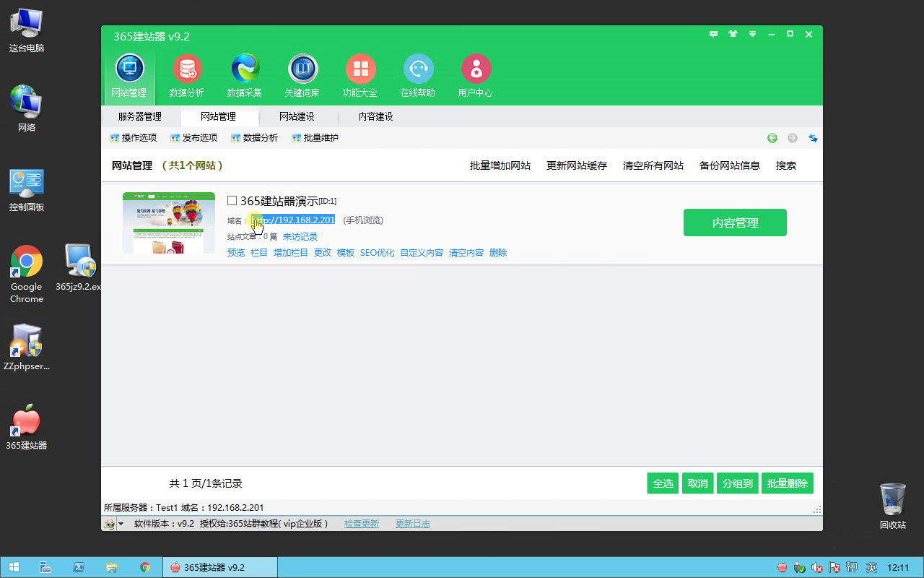The height and width of the screenshot is (578, 924).
Task: Open Google Chrome desktop shortcut
Action: (x=27, y=275)
